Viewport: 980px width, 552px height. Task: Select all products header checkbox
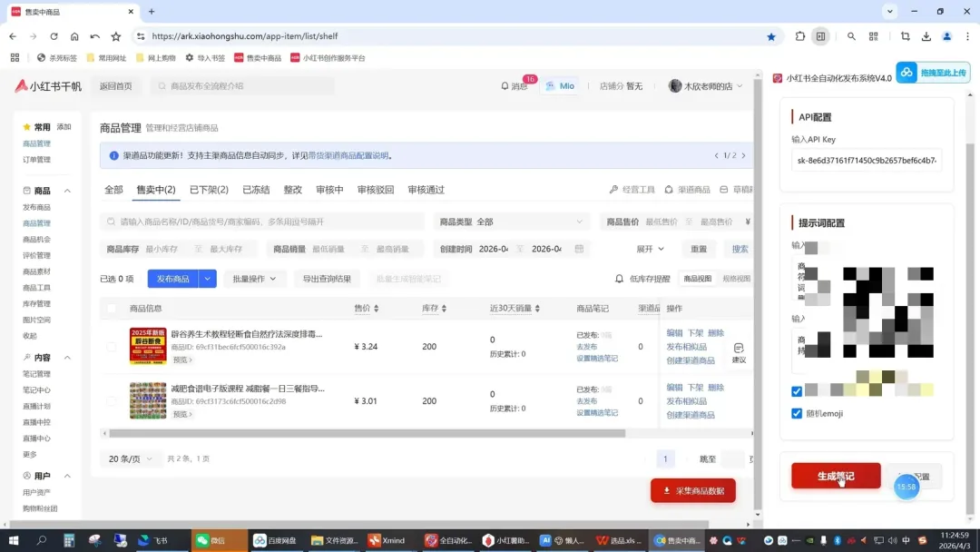point(112,308)
